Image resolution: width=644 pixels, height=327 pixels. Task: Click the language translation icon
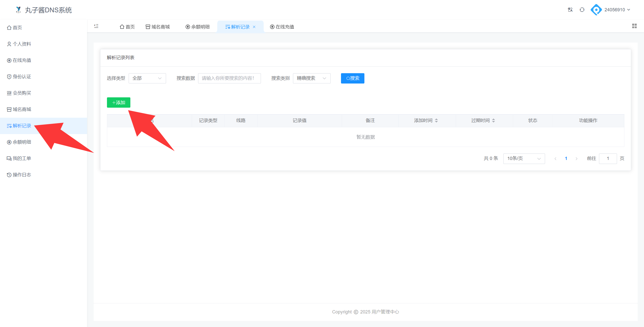coord(570,10)
